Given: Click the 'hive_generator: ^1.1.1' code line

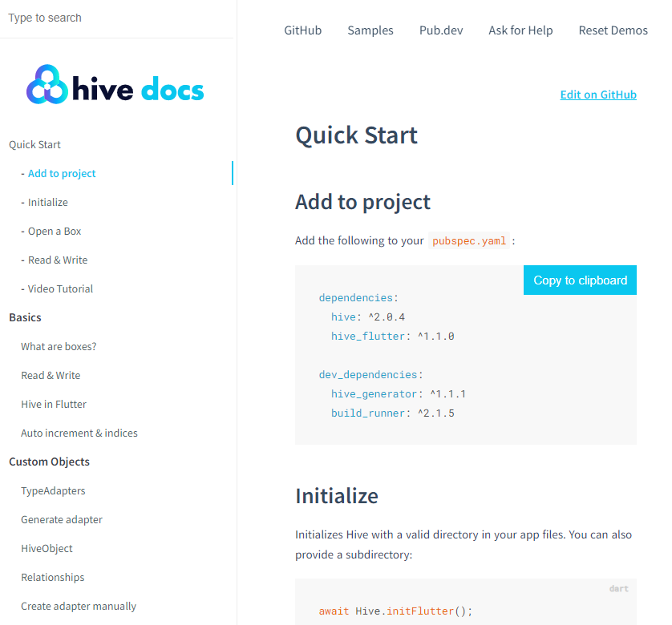Looking at the screenshot, I should coord(398,394).
